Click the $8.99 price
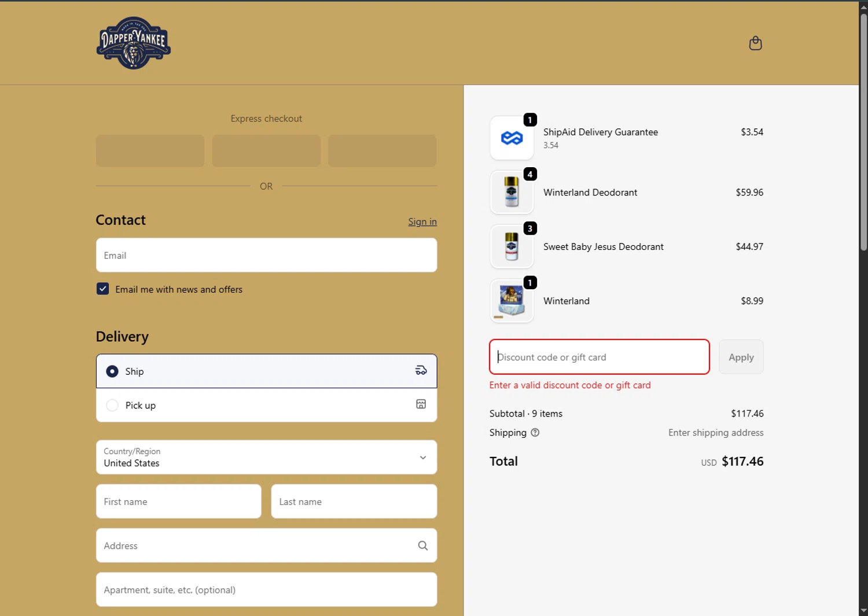 [752, 301]
